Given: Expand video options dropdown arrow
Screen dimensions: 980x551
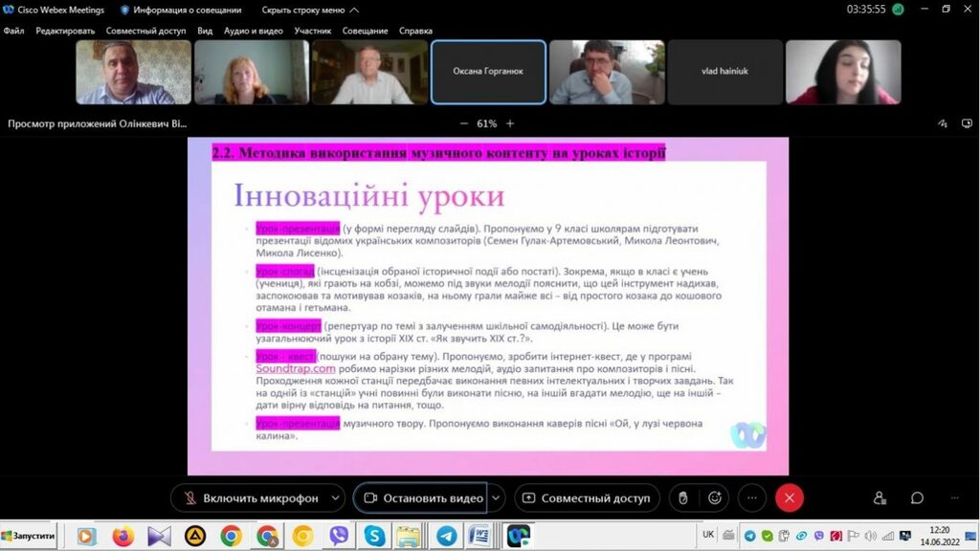Looking at the screenshot, I should coord(496,498).
